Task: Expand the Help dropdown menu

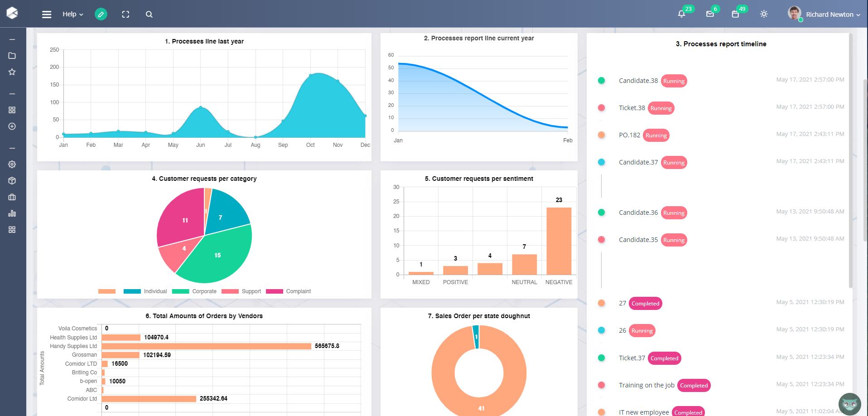Action: pyautogui.click(x=72, y=15)
